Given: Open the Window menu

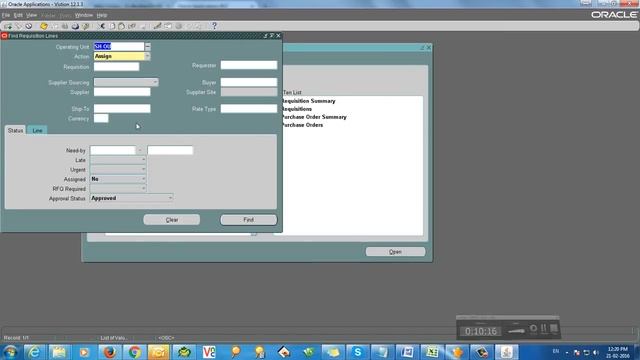Looking at the screenshot, I should [84, 15].
